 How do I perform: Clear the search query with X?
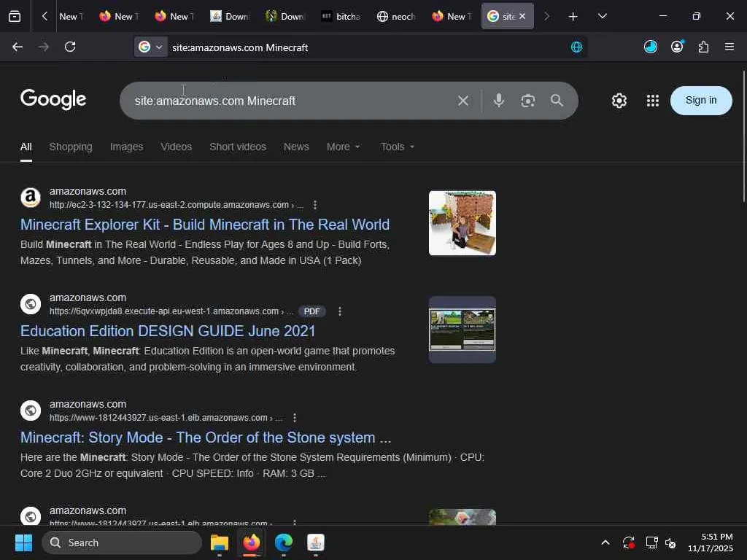click(463, 101)
